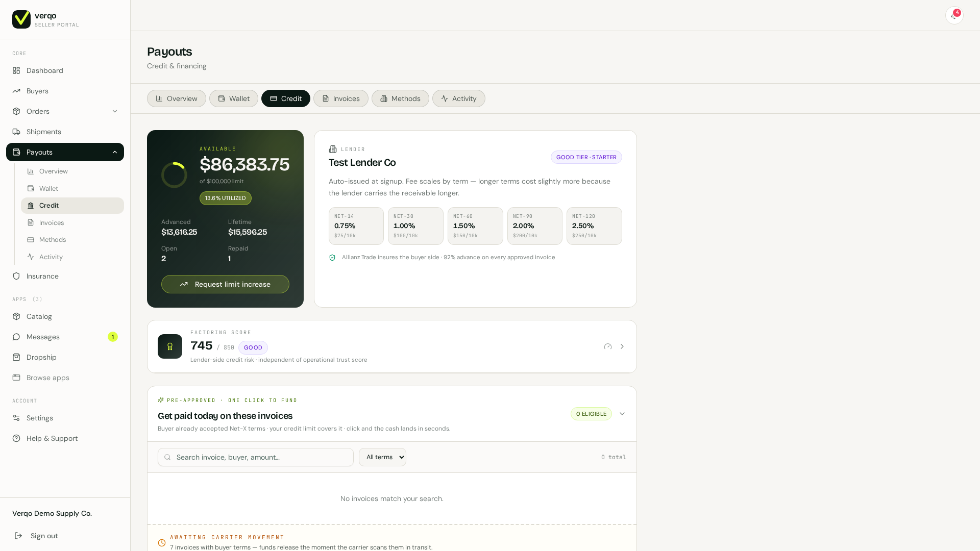Open Invoices under Payouts in sidebar
This screenshot has height=551, width=980.
point(72,223)
